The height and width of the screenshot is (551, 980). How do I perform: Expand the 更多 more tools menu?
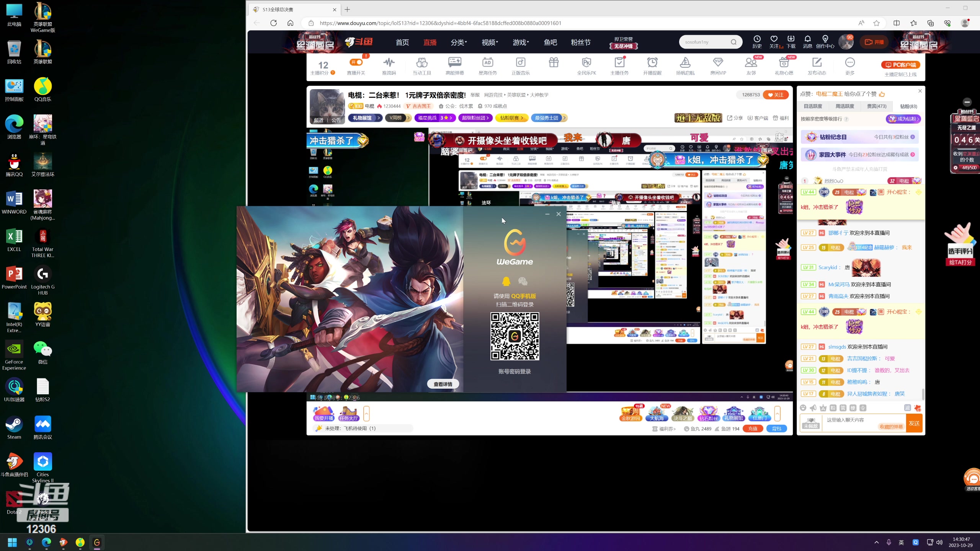tap(850, 66)
